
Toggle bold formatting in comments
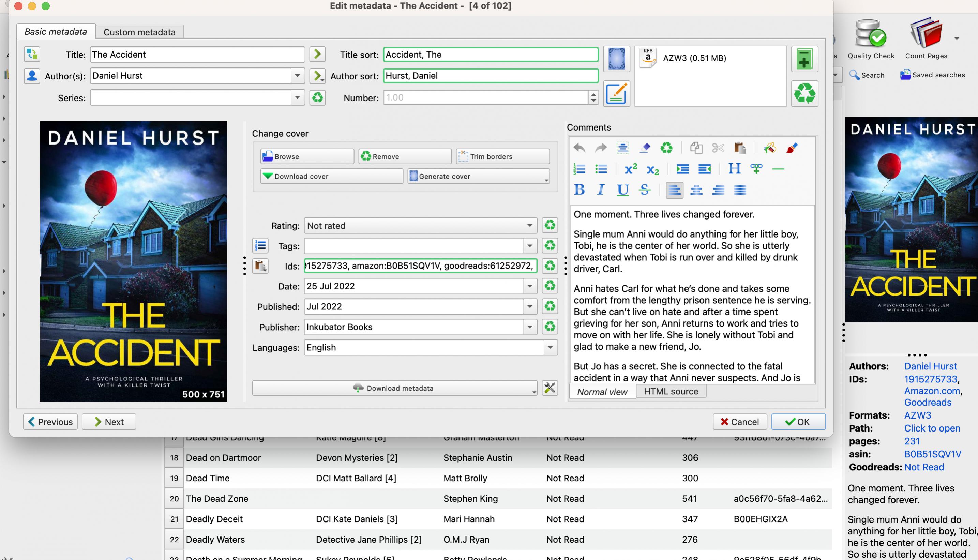coord(579,190)
